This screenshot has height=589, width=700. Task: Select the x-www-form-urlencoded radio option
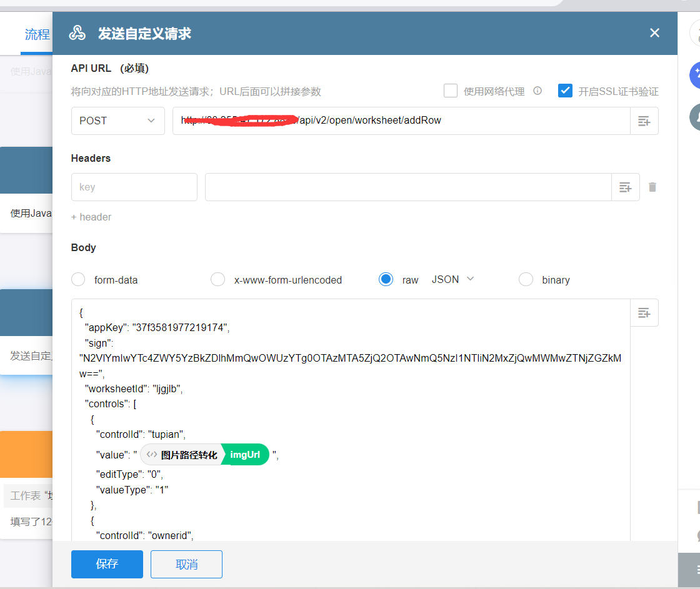coord(218,279)
